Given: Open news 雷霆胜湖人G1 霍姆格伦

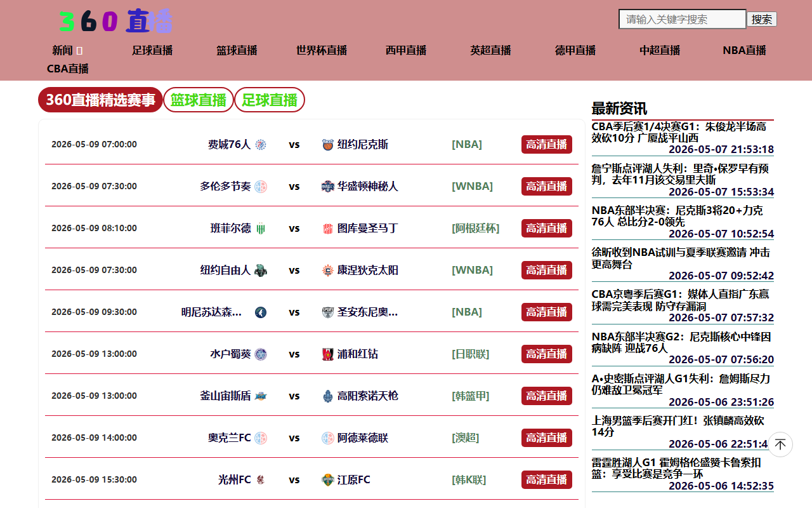Looking at the screenshot, I should pyautogui.click(x=676, y=468).
